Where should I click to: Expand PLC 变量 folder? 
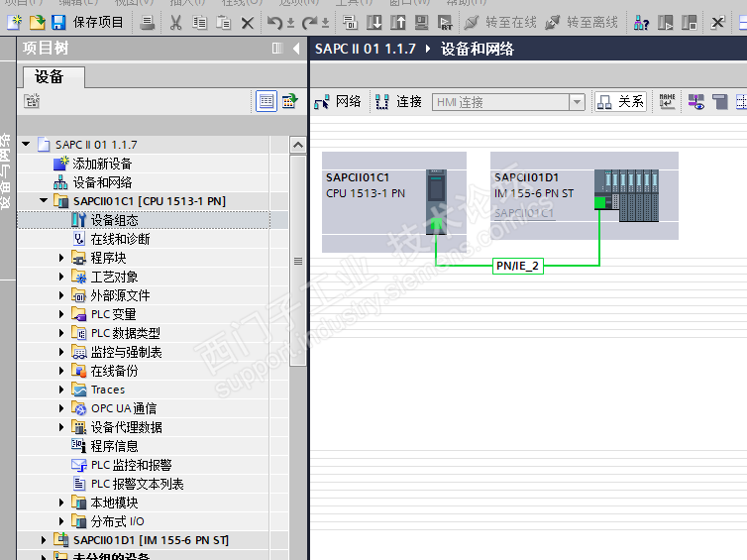coord(61,314)
